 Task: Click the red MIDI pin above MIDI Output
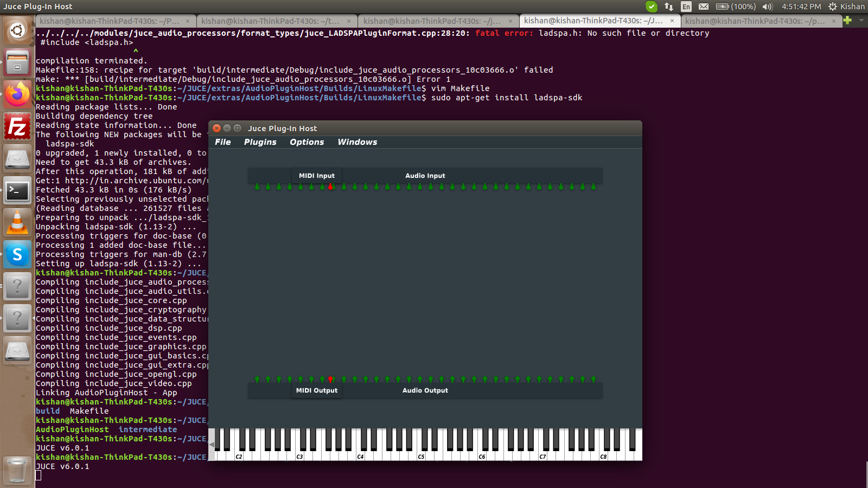(330, 380)
